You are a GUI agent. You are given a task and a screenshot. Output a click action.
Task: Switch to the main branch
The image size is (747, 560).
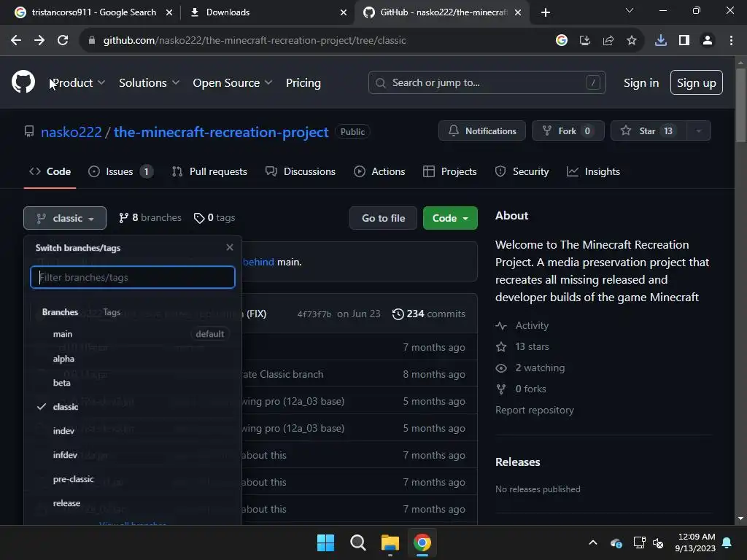133,334
